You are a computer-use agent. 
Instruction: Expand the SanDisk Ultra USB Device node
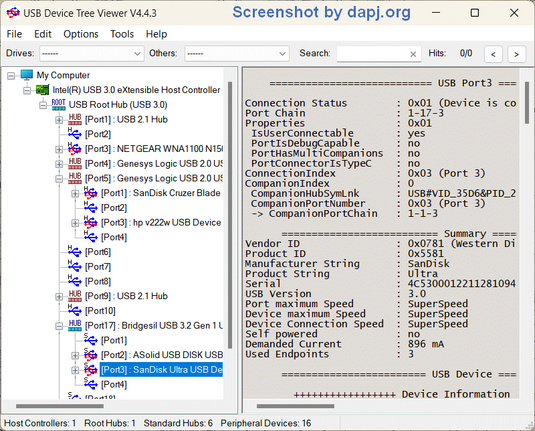click(75, 370)
